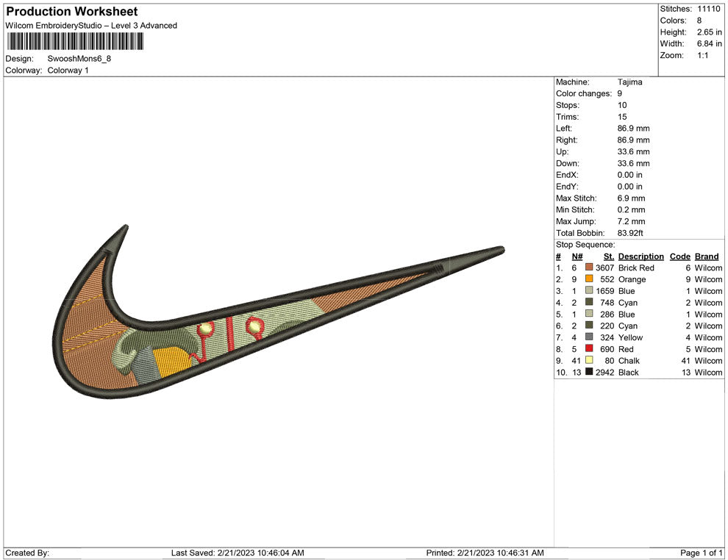Select the Red thread swatch in row 8
Image resolution: width=728 pixels, height=560 pixels.
pyautogui.click(x=589, y=348)
